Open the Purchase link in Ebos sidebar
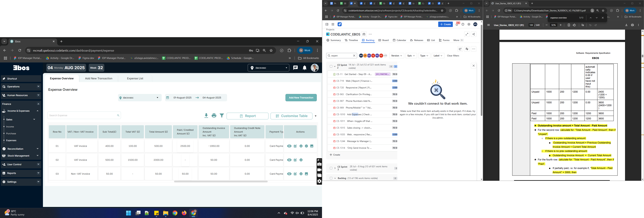 [x=11, y=134]
